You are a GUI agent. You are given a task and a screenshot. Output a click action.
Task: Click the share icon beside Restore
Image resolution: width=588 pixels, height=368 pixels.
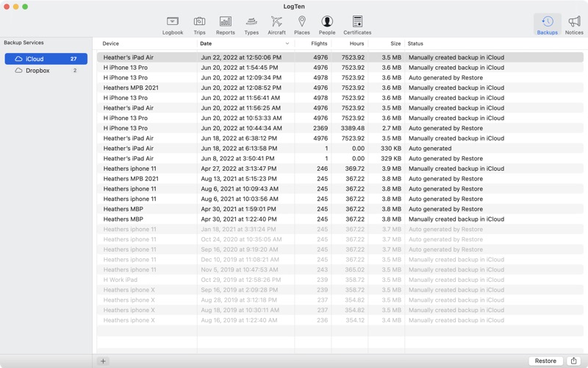click(x=573, y=361)
